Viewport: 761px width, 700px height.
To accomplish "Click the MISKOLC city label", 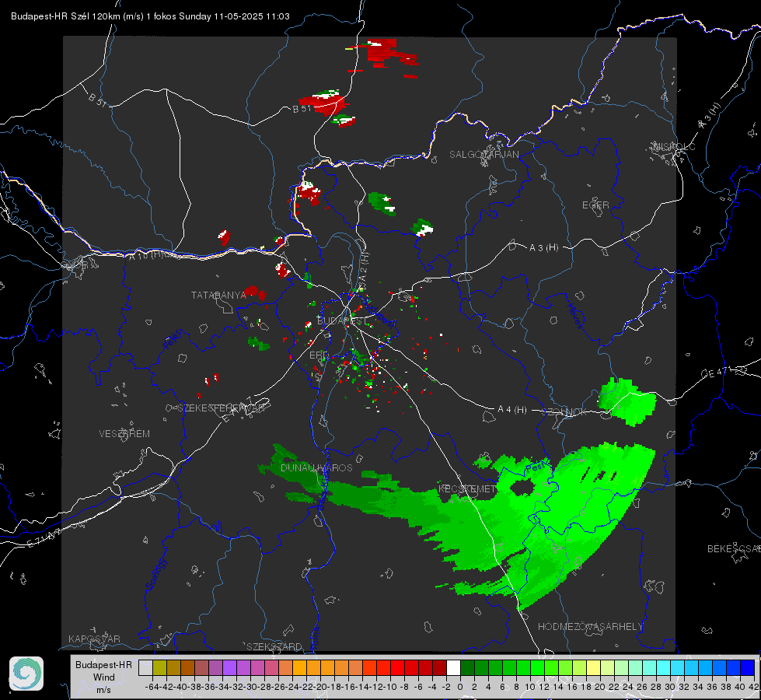I will [x=674, y=147].
